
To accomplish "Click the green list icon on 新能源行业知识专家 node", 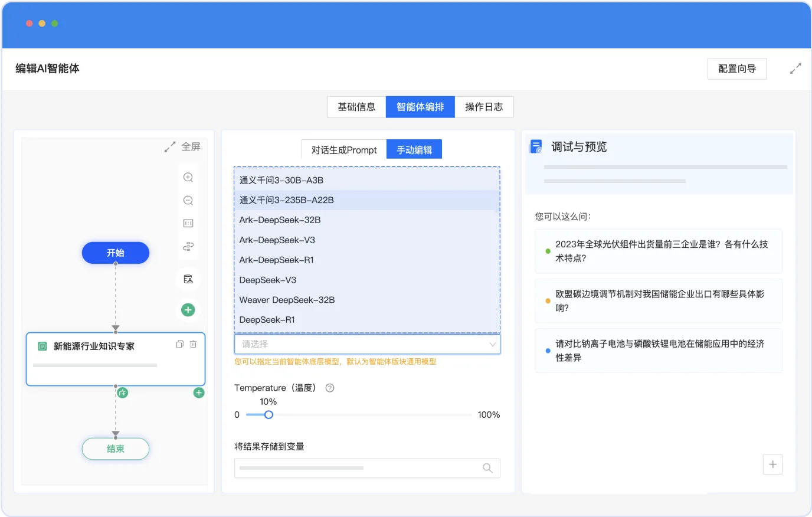I will 42,346.
